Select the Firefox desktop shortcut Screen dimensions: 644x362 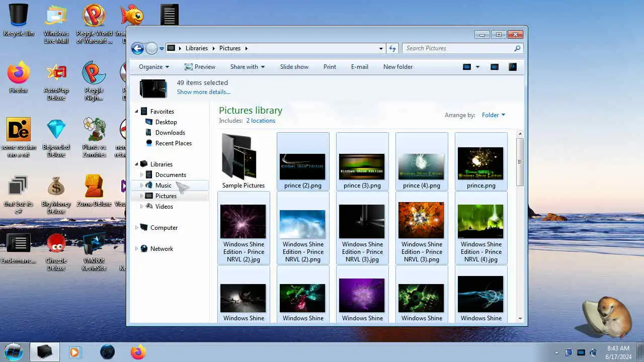[x=19, y=77]
